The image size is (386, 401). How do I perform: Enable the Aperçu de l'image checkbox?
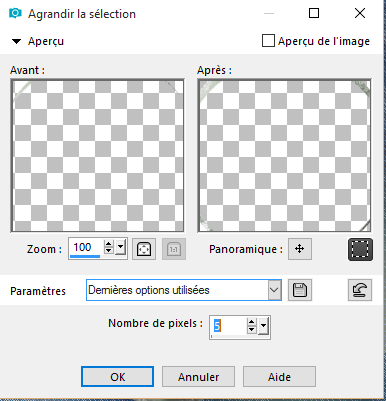268,41
